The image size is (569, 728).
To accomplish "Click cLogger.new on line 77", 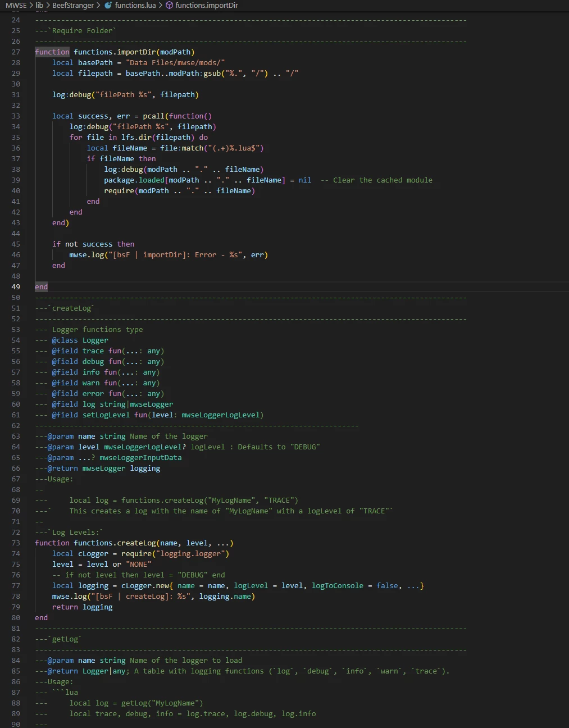I will (x=145, y=586).
